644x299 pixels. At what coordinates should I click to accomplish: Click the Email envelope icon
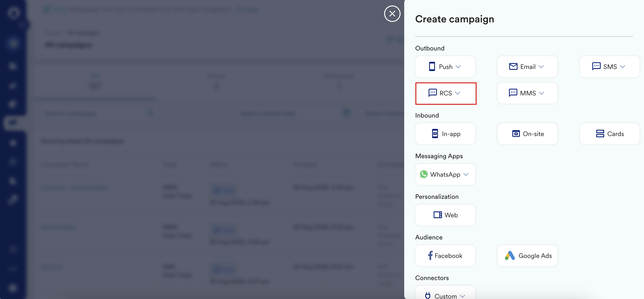513,66
